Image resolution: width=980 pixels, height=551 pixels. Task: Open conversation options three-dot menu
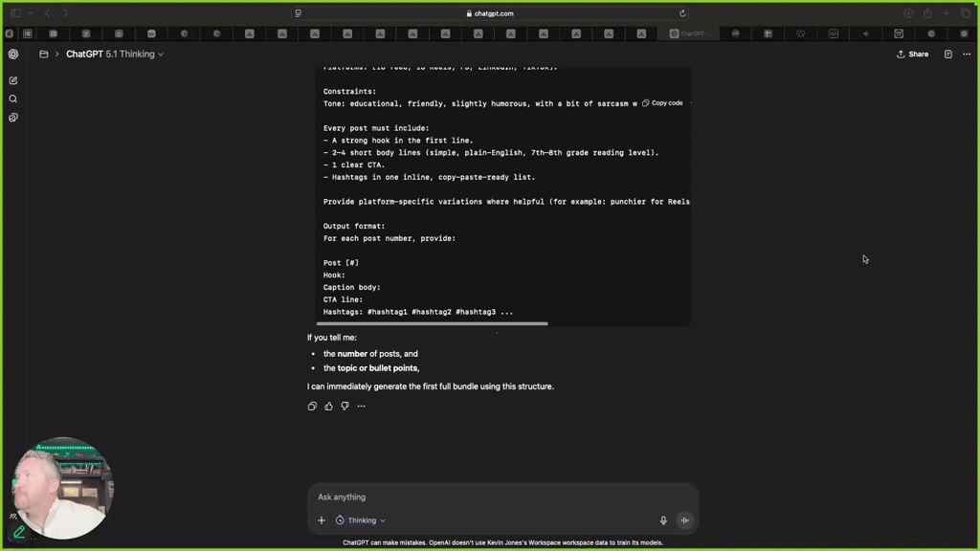click(x=967, y=55)
